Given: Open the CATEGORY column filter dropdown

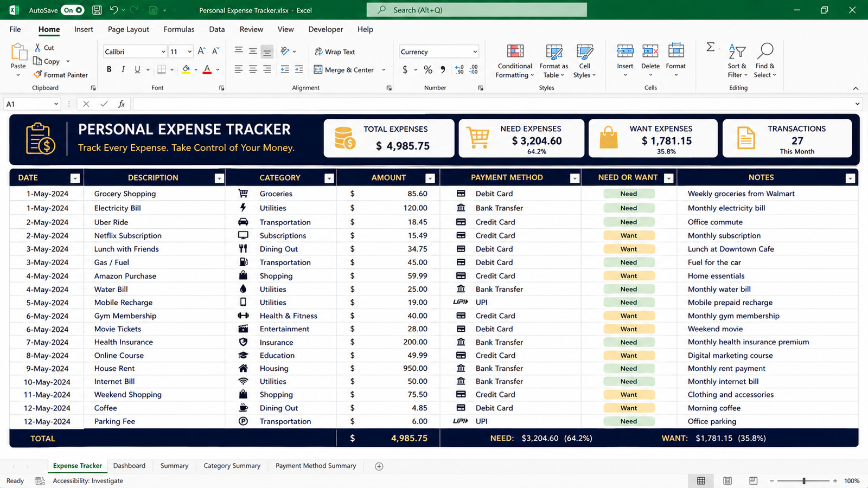Looking at the screenshot, I should pos(329,178).
